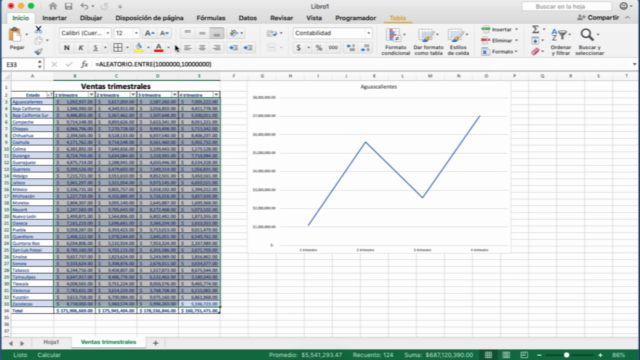This screenshot has height=360, width=640.
Task: Align text to the bottom
Action: (217, 33)
